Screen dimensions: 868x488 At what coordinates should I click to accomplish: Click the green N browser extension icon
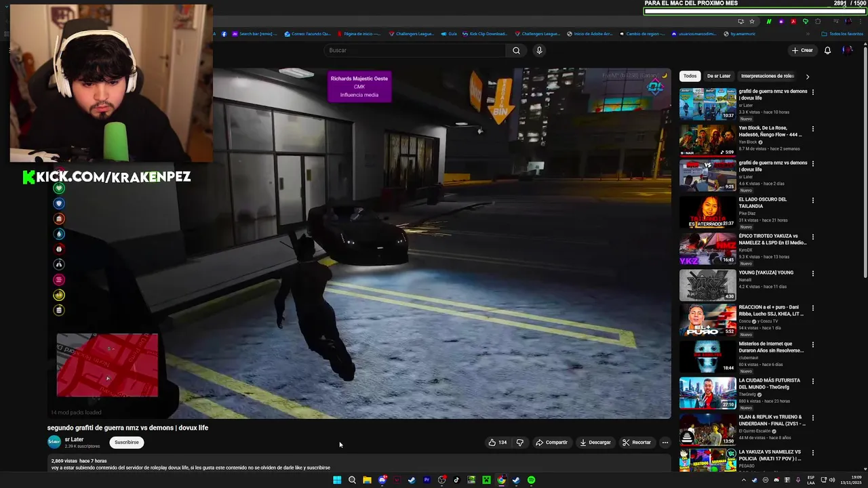769,22
